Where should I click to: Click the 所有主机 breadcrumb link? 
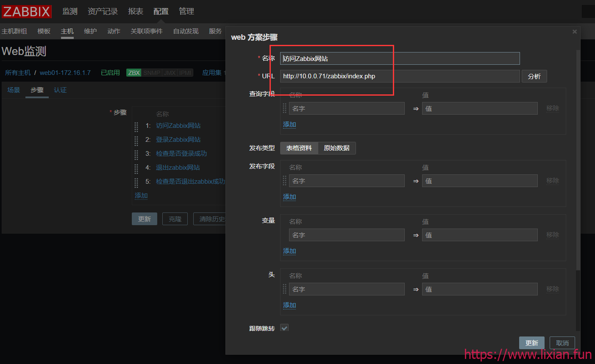(x=18, y=72)
